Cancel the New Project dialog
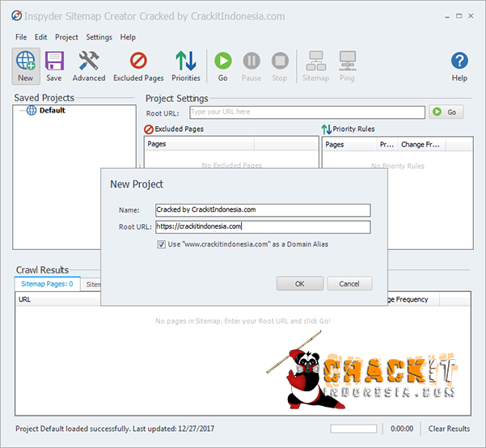Image resolution: width=486 pixels, height=448 pixels. [349, 284]
